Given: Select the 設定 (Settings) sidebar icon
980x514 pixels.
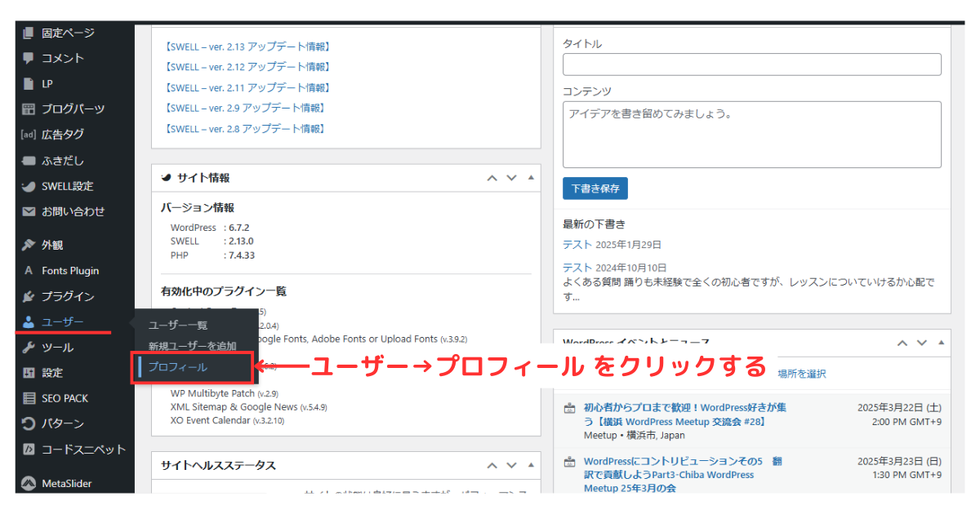Looking at the screenshot, I should 29,372.
